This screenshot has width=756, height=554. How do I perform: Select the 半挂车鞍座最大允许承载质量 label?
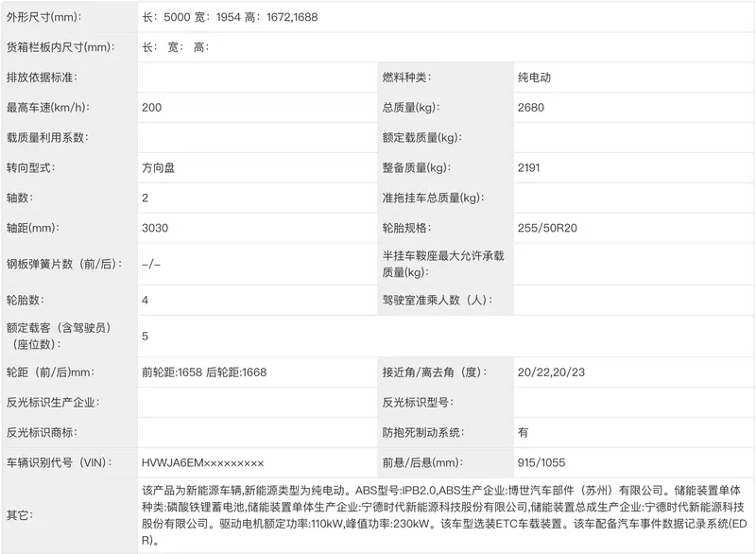click(x=441, y=265)
